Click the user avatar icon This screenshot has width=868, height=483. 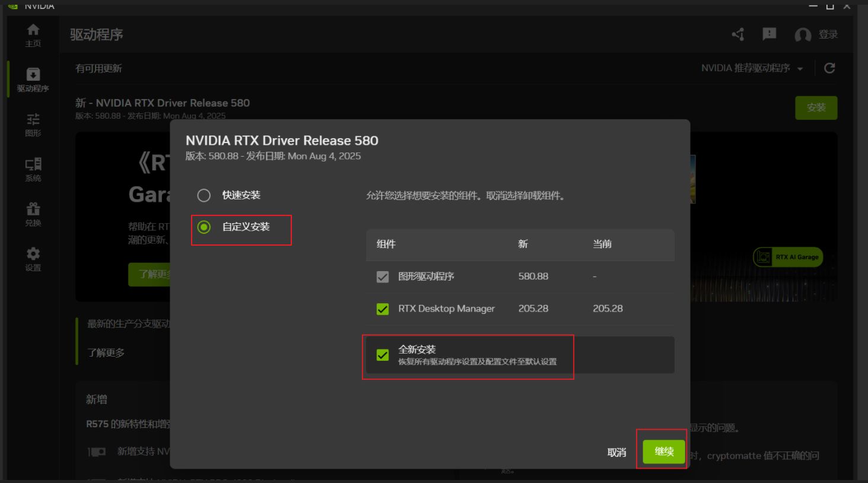(x=803, y=35)
